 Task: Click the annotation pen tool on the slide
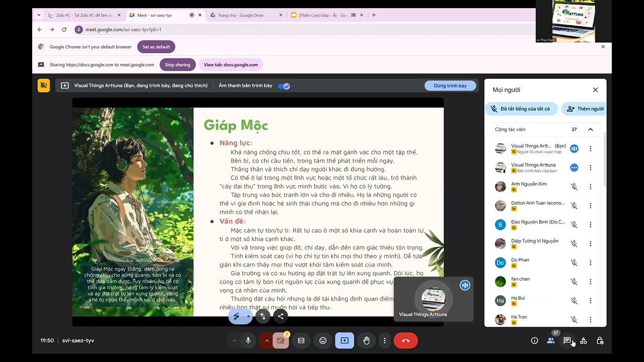click(x=236, y=316)
